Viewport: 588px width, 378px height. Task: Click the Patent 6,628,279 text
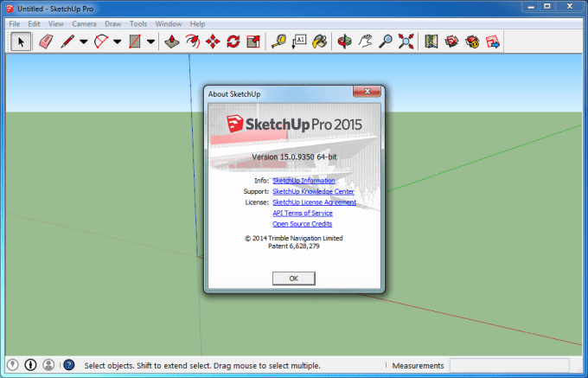[294, 246]
